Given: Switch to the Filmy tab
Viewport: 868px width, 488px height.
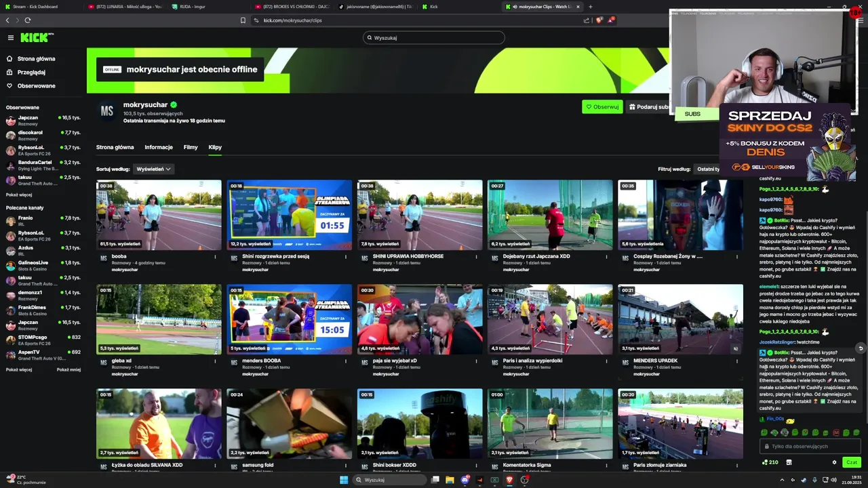Looking at the screenshot, I should click(191, 147).
